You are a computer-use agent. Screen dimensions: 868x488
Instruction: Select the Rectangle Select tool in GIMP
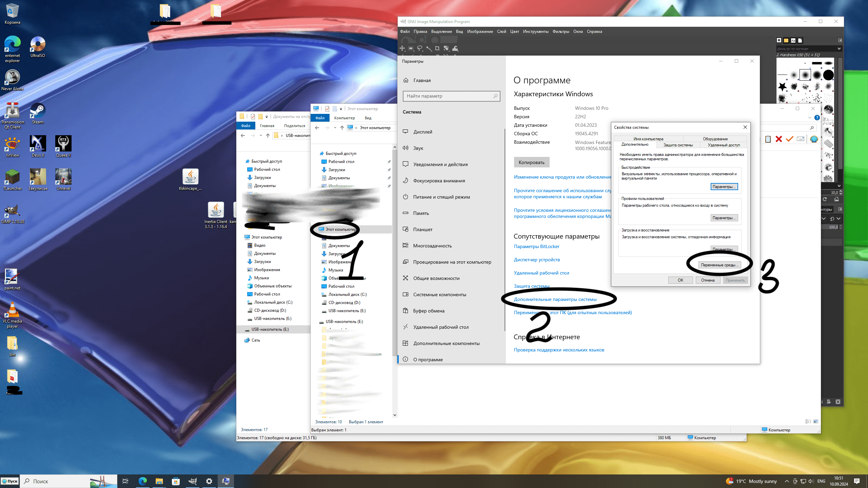click(x=411, y=48)
